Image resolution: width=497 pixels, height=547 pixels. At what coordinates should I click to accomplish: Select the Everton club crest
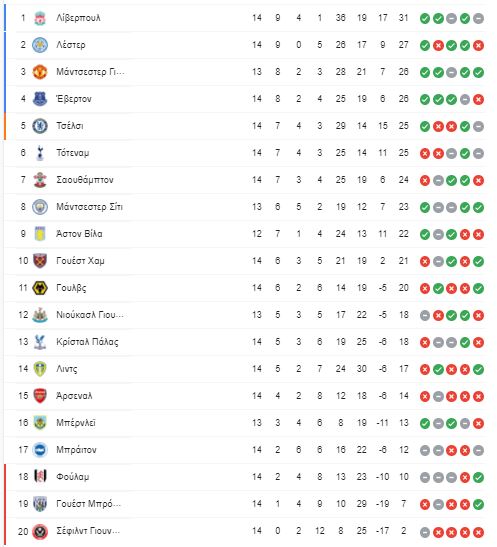tap(40, 99)
